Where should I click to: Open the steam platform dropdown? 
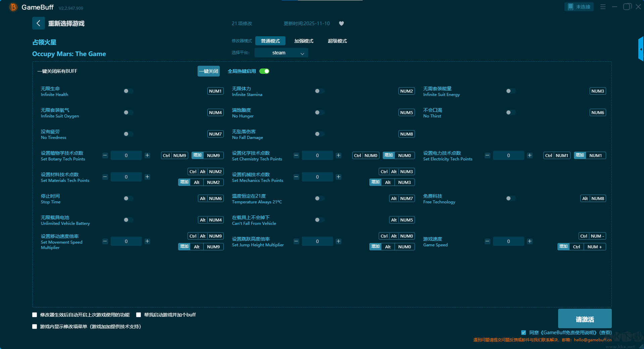point(281,53)
